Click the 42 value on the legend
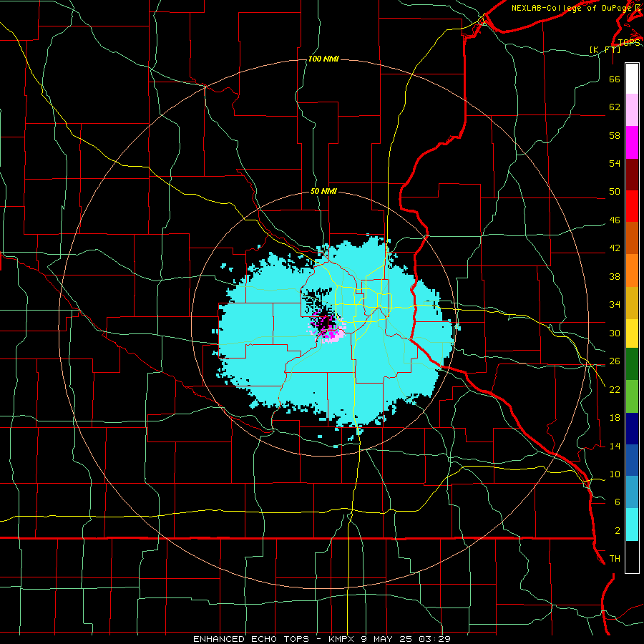The width and height of the screenshot is (644, 644). (x=615, y=248)
